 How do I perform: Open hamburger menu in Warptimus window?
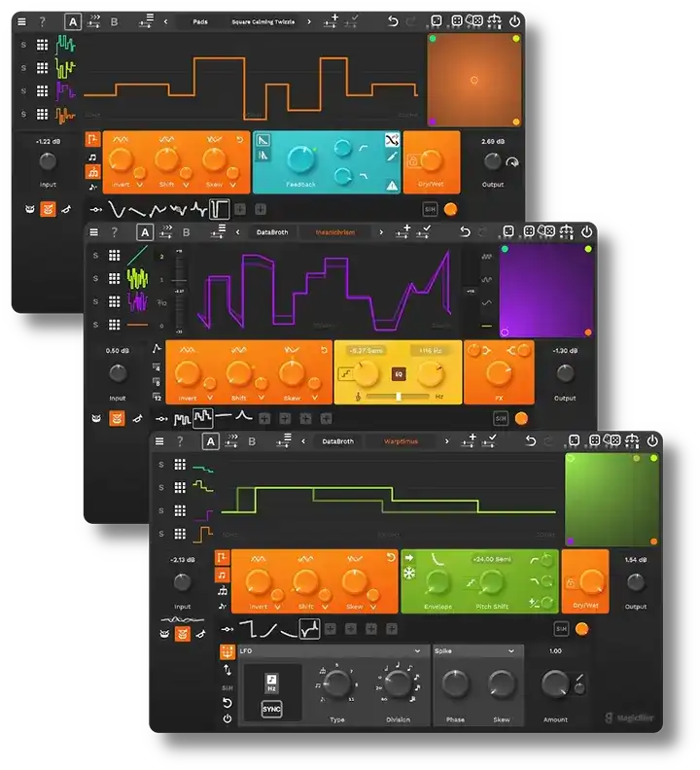point(159,441)
